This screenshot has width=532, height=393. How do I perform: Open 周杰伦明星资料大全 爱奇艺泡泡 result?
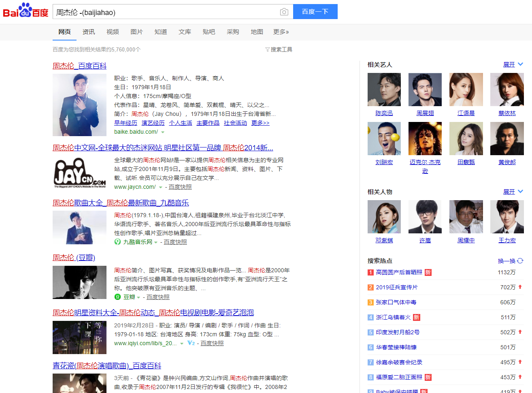coord(153,312)
